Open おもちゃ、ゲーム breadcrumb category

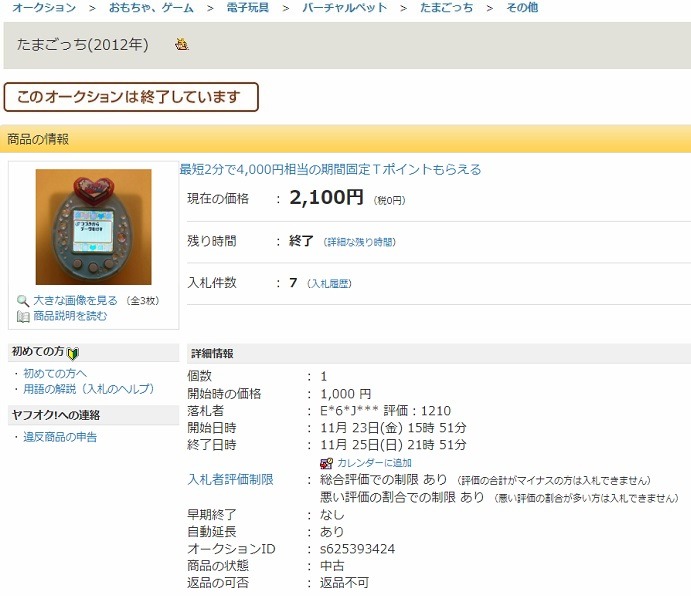coord(151,7)
